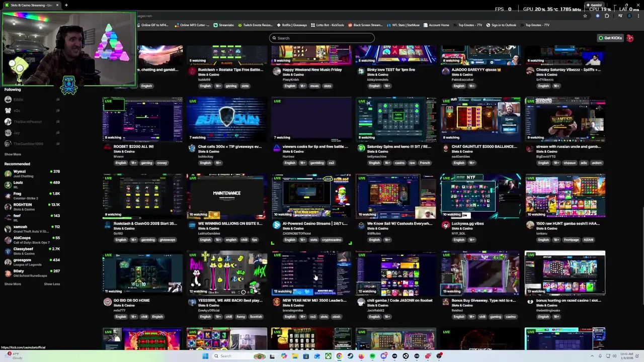
Task: Open the MAINTENANCE stream thumbnail
Action: pyautogui.click(x=226, y=196)
